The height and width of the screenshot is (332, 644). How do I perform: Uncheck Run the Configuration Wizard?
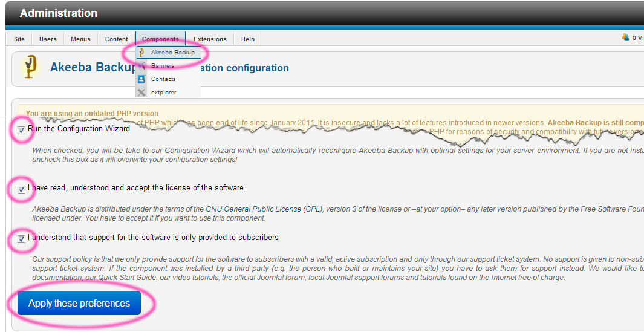coord(22,130)
